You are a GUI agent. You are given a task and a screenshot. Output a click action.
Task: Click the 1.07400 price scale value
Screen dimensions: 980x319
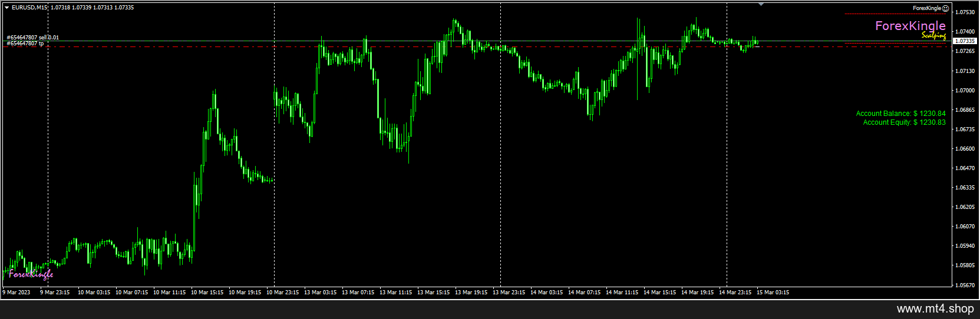965,32
